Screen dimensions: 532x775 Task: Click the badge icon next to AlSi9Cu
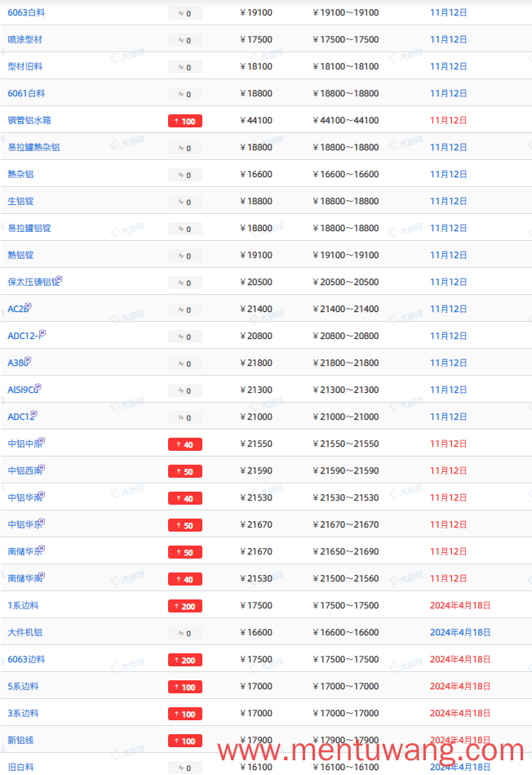38,386
